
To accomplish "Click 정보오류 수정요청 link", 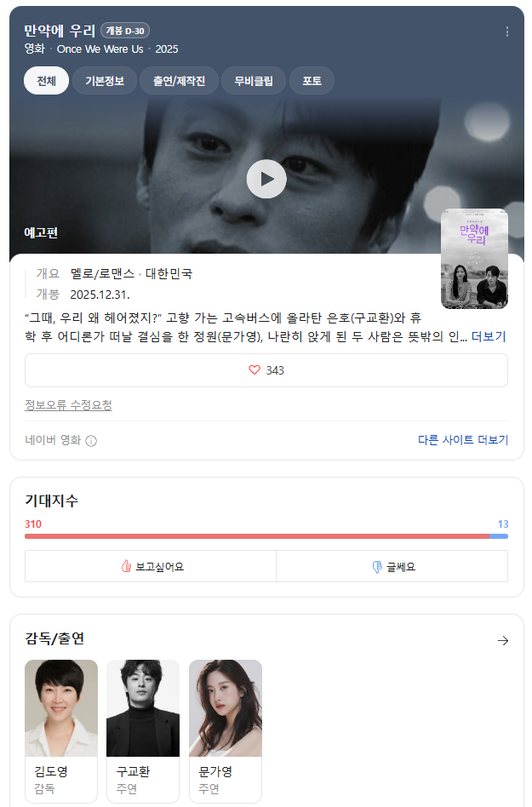I will click(68, 405).
